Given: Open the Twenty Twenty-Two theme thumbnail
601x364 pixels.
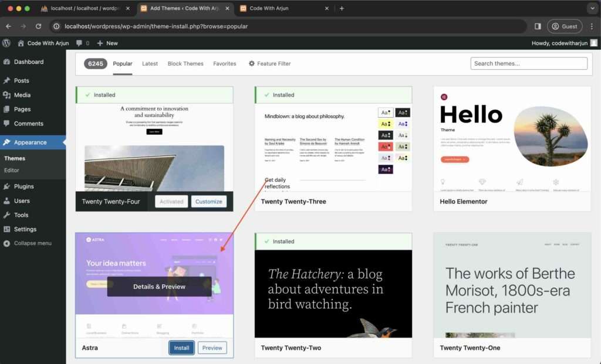Looking at the screenshot, I should coord(333,294).
